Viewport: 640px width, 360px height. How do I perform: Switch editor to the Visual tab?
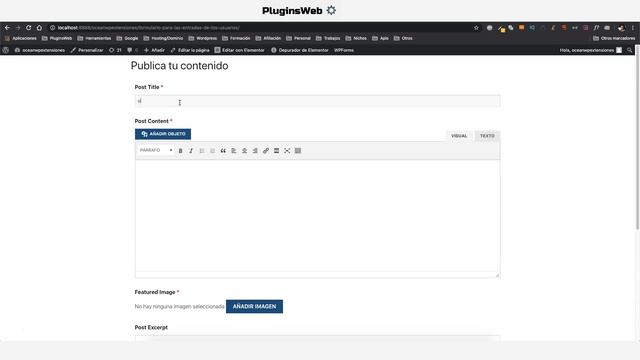pyautogui.click(x=459, y=136)
